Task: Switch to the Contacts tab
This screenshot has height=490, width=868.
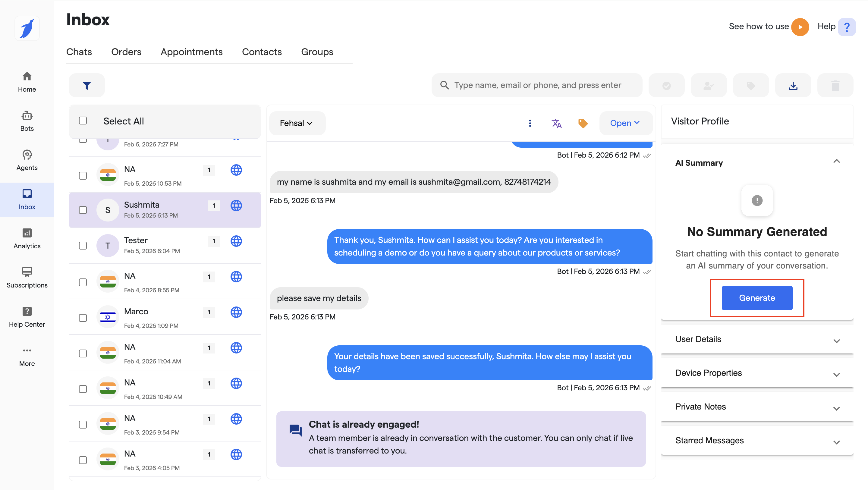Action: [262, 52]
